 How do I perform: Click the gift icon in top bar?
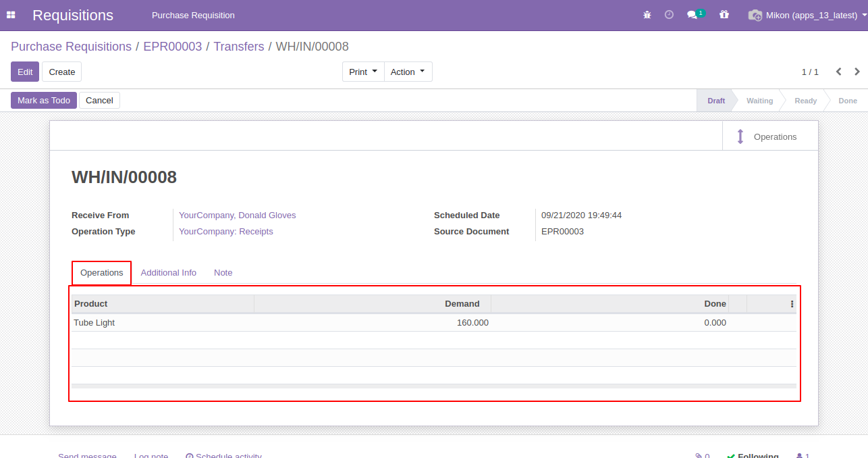click(x=724, y=15)
